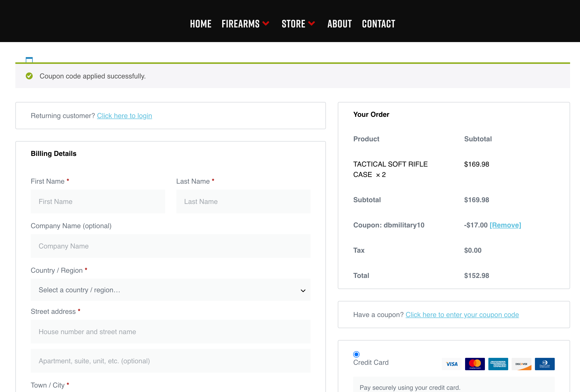The image size is (580, 392).
Task: Click the small blue window icon above notice
Action: (x=29, y=60)
